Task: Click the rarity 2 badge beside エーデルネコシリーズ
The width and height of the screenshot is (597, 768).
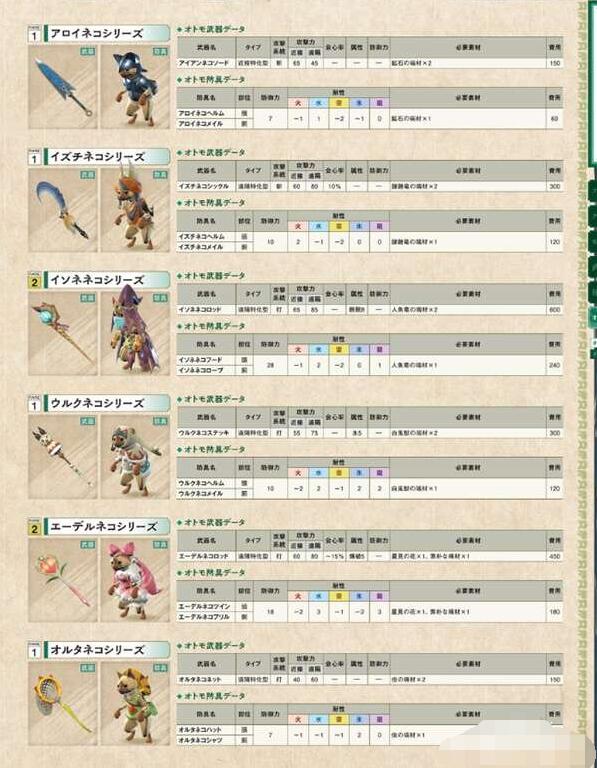Action: (34, 528)
